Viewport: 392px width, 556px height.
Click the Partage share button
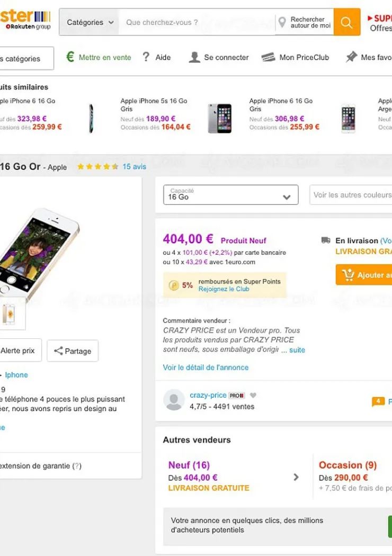(73, 351)
